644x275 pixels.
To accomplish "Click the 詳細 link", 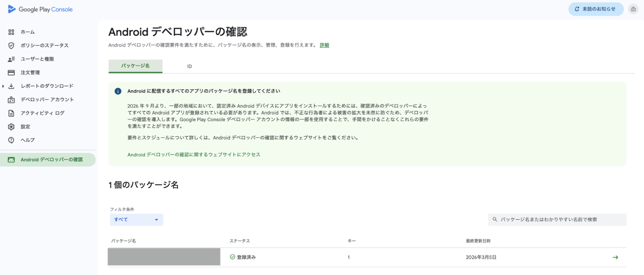I will 324,45.
